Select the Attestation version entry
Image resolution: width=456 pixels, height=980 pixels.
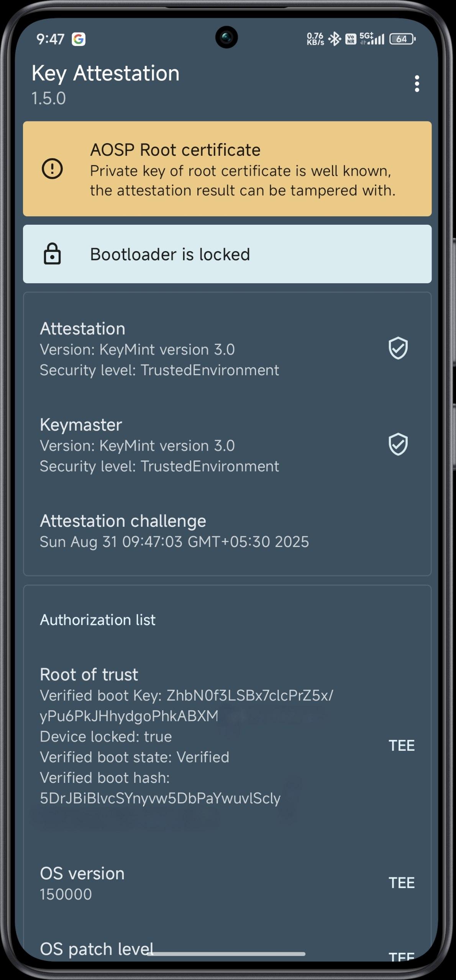click(227, 349)
